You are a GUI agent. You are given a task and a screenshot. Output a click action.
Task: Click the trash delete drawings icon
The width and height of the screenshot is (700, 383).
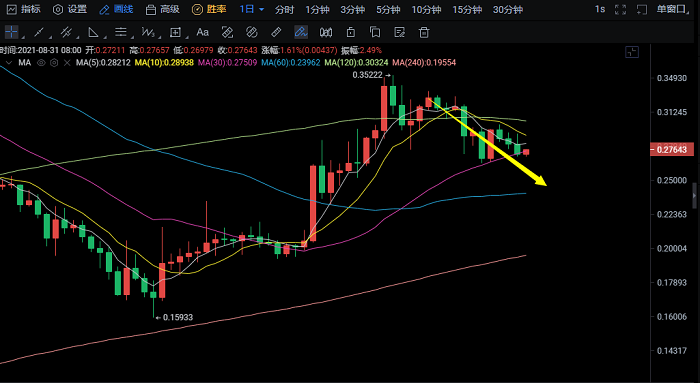click(x=424, y=32)
